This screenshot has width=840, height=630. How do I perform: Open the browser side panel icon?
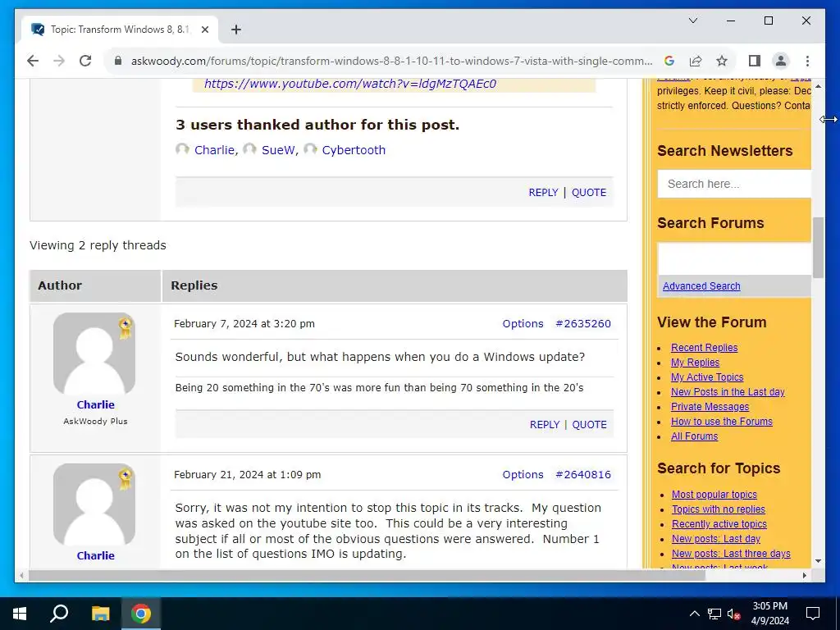point(755,61)
